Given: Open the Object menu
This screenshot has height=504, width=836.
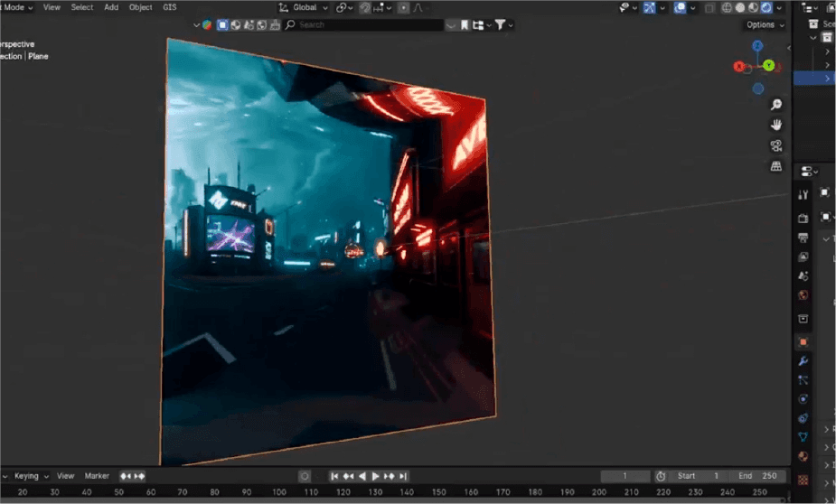Looking at the screenshot, I should pos(140,7).
